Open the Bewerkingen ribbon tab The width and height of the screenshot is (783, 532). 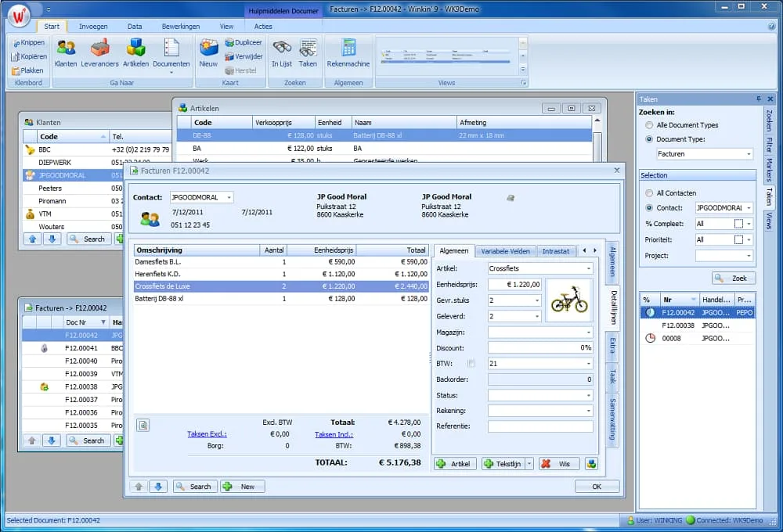coord(180,26)
